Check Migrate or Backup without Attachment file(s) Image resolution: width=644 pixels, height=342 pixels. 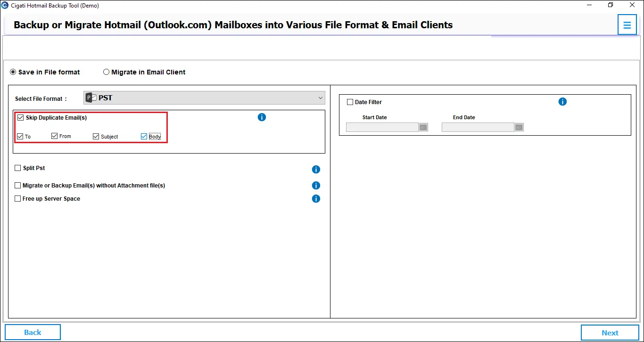[18, 186]
